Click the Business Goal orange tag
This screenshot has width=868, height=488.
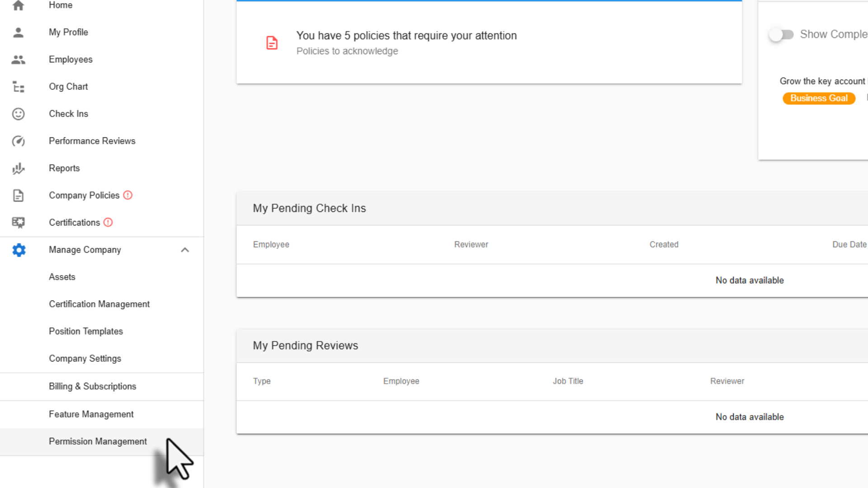818,99
